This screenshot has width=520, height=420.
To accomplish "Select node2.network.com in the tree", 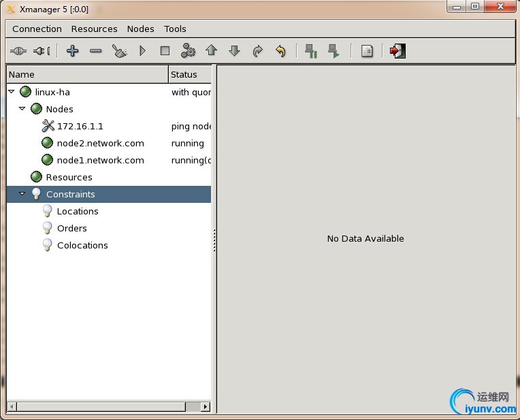I will [109, 143].
